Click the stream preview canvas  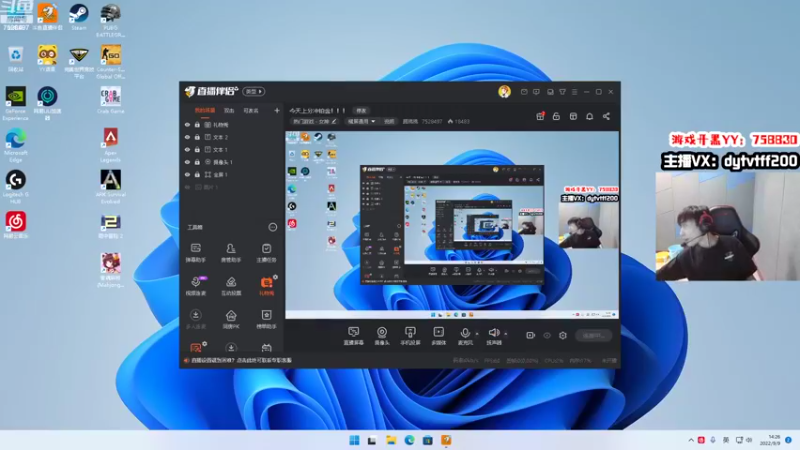coord(452,225)
